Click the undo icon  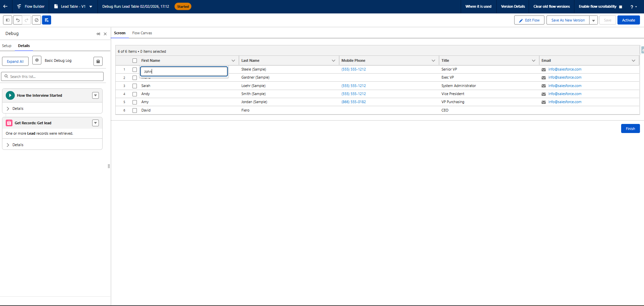[18, 20]
